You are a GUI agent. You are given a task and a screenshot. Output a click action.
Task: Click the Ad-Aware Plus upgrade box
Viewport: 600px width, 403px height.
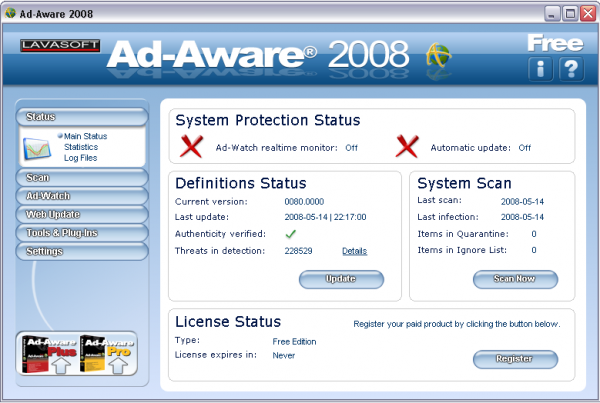[49, 354]
